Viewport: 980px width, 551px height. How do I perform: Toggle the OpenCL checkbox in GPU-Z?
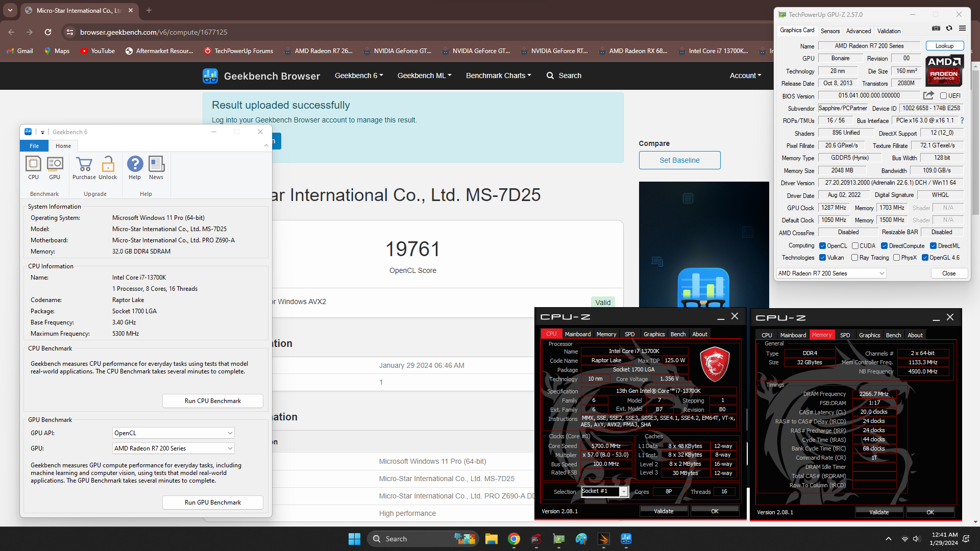click(822, 246)
